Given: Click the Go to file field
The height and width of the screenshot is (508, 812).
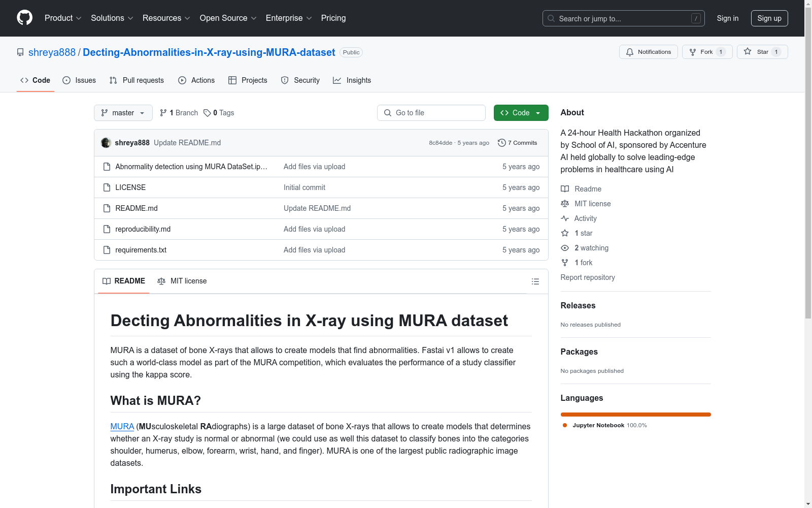Looking at the screenshot, I should click(431, 113).
